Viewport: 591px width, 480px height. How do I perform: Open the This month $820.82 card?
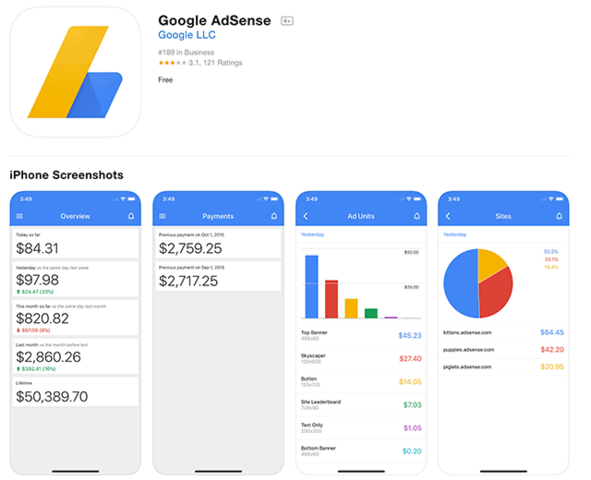click(x=75, y=318)
